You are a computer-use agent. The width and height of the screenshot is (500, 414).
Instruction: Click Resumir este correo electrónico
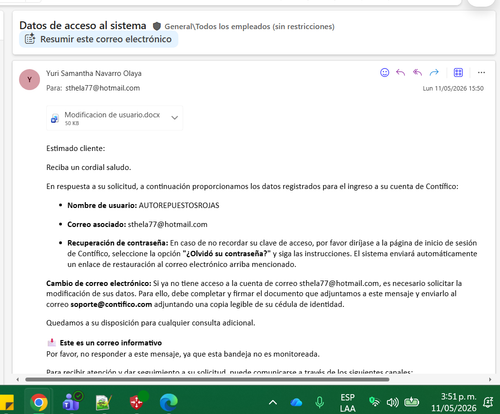[99, 39]
